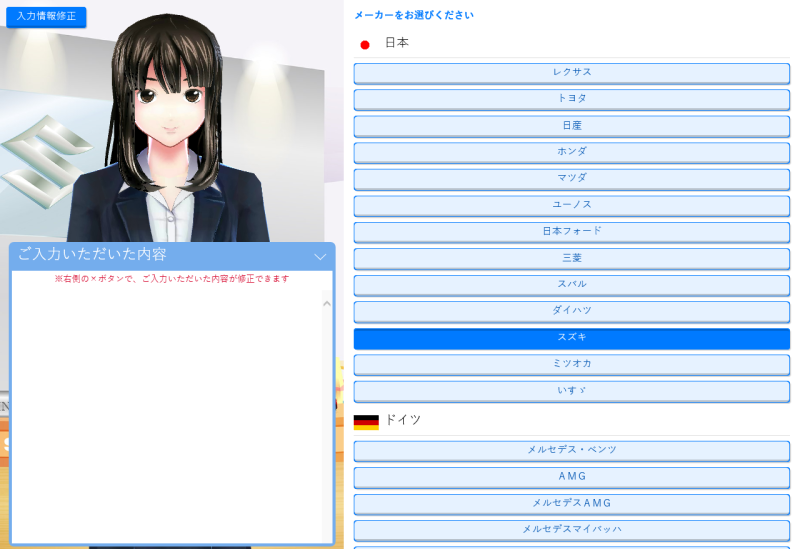The width and height of the screenshot is (800, 549).
Task: Click the ドイツ country heading text
Action: point(403,420)
